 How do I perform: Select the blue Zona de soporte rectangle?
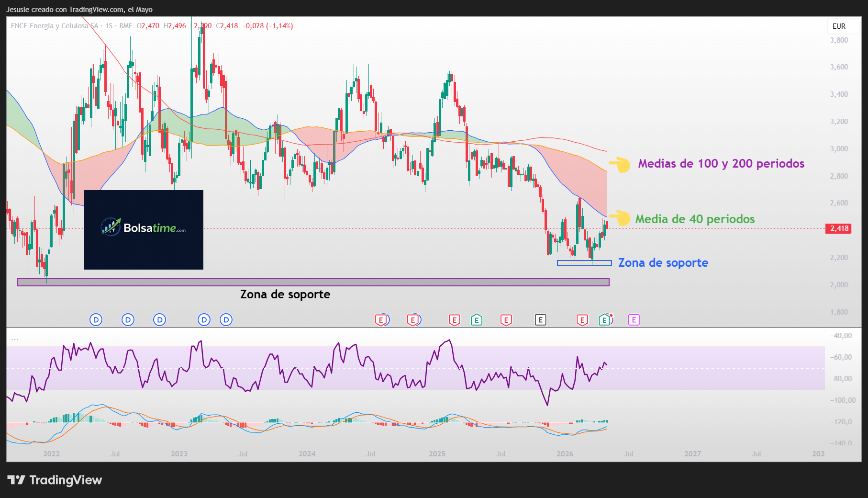[x=584, y=263]
